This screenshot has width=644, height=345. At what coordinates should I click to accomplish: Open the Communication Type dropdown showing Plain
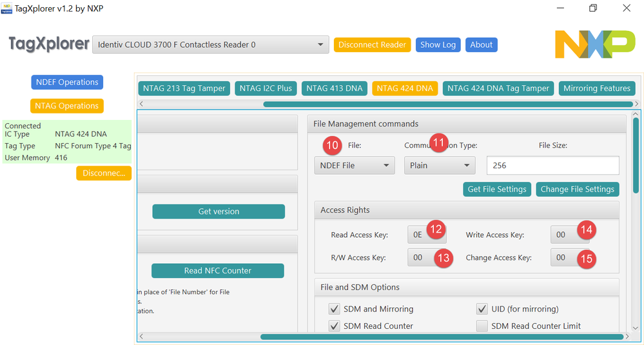(440, 166)
